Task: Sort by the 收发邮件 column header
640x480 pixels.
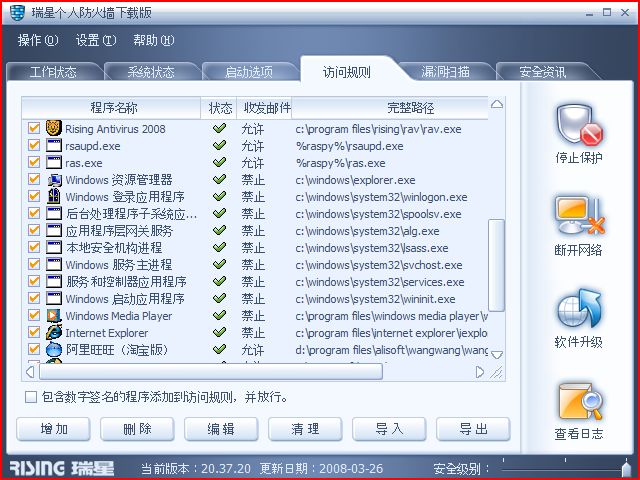Action: click(x=264, y=108)
